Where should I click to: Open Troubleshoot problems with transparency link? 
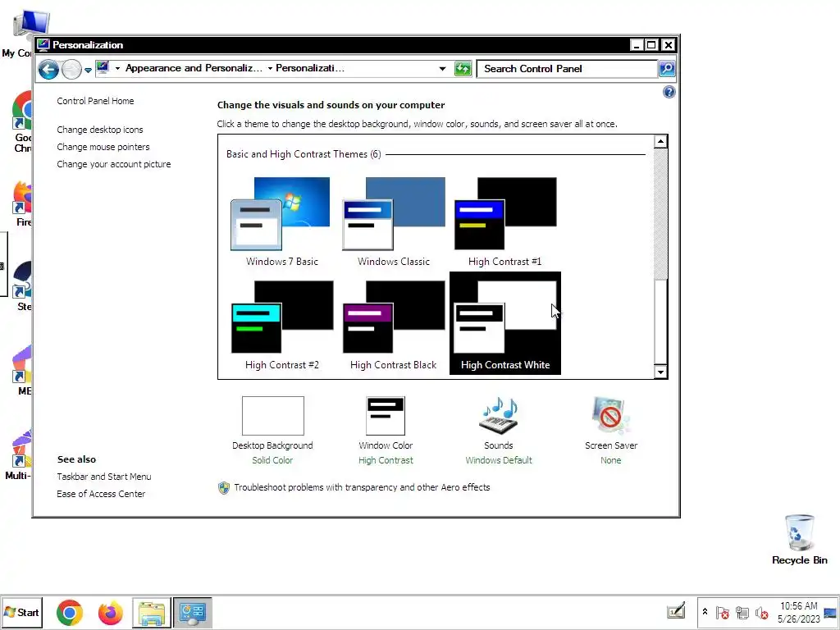tap(362, 487)
